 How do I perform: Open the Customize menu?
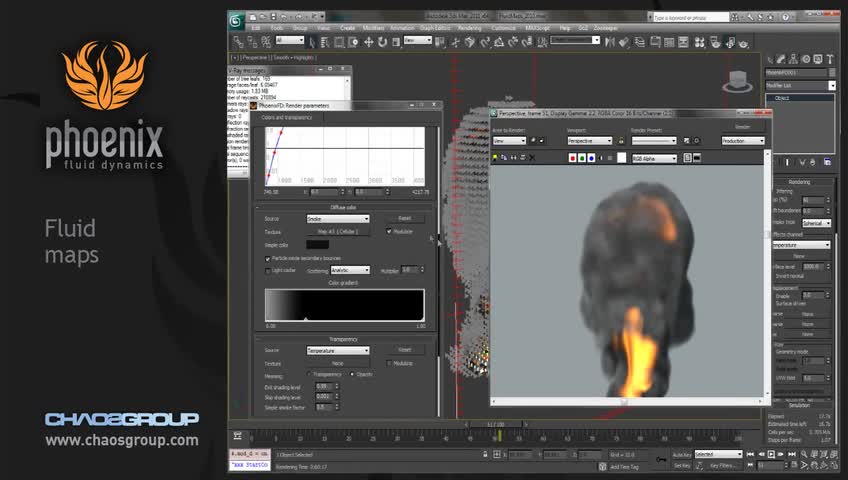pyautogui.click(x=504, y=28)
